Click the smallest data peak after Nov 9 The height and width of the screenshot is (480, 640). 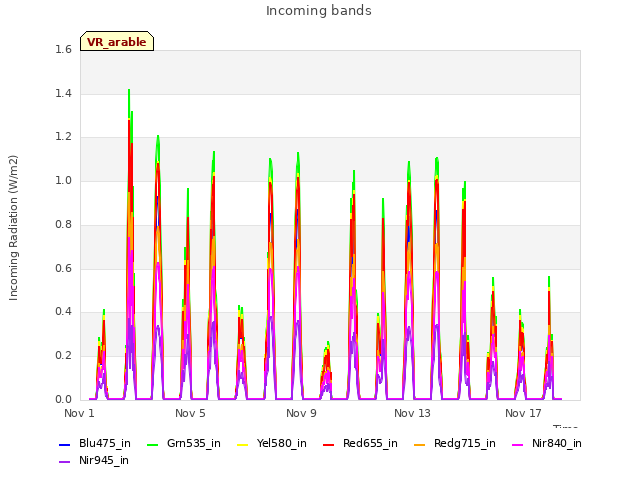[326, 370]
